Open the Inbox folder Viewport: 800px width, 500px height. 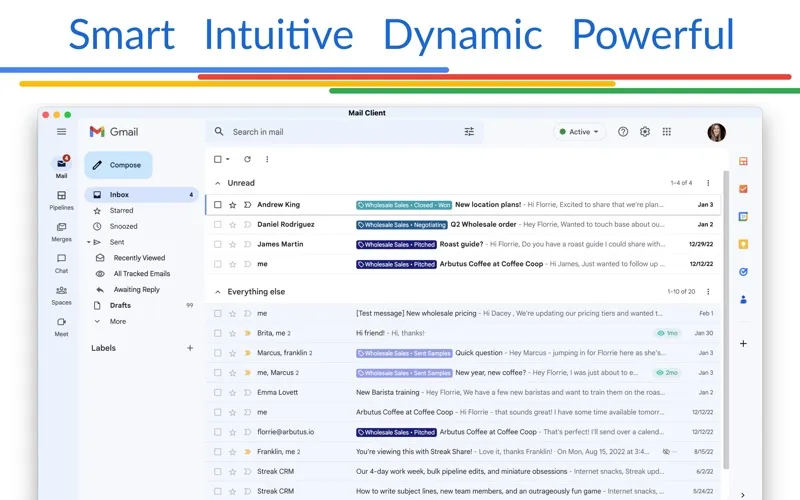(x=141, y=194)
